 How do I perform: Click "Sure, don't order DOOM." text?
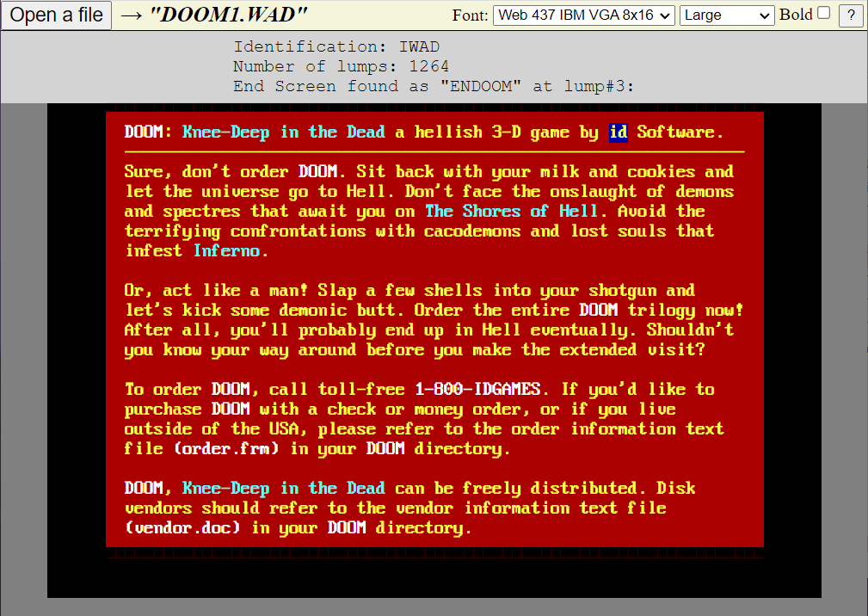(235, 172)
